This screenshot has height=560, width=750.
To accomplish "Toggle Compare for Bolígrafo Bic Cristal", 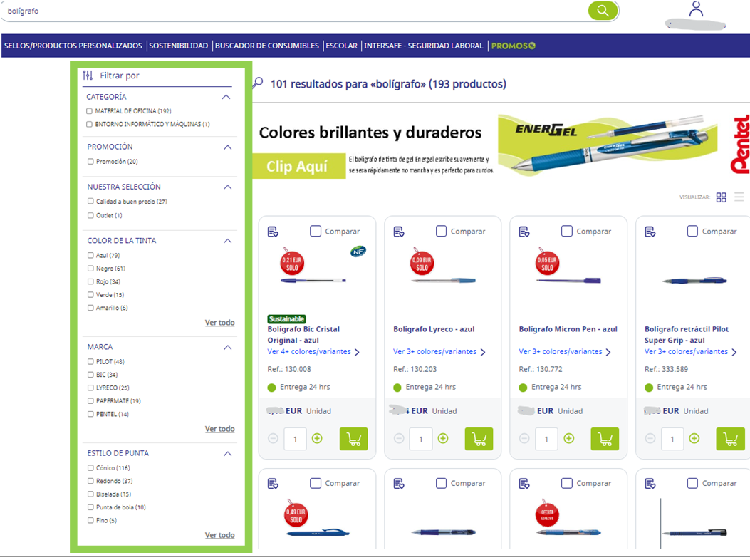I will coord(316,231).
